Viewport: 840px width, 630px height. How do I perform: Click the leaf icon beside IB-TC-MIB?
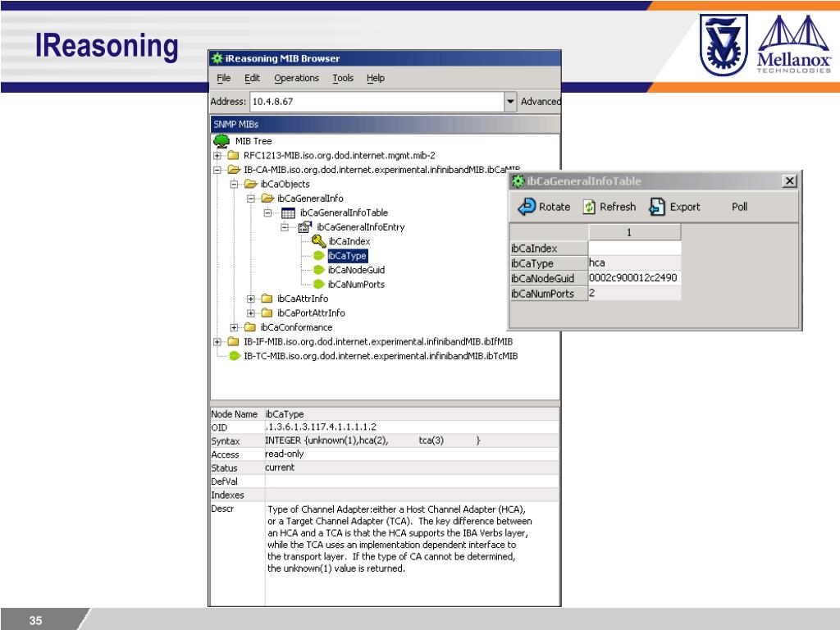coord(234,356)
